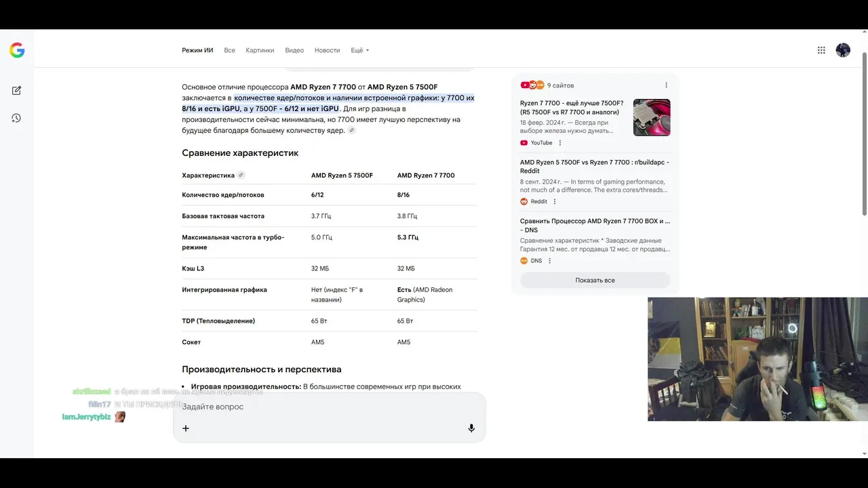Open the Ryzen 7 7700 YouTube video link
The image size is (868, 488).
click(x=572, y=108)
